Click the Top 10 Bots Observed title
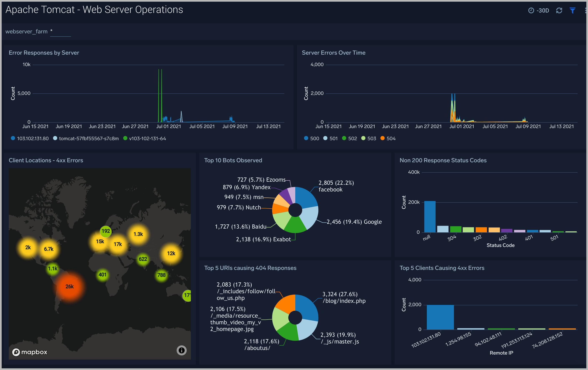Image resolution: width=588 pixels, height=370 pixels. click(233, 160)
